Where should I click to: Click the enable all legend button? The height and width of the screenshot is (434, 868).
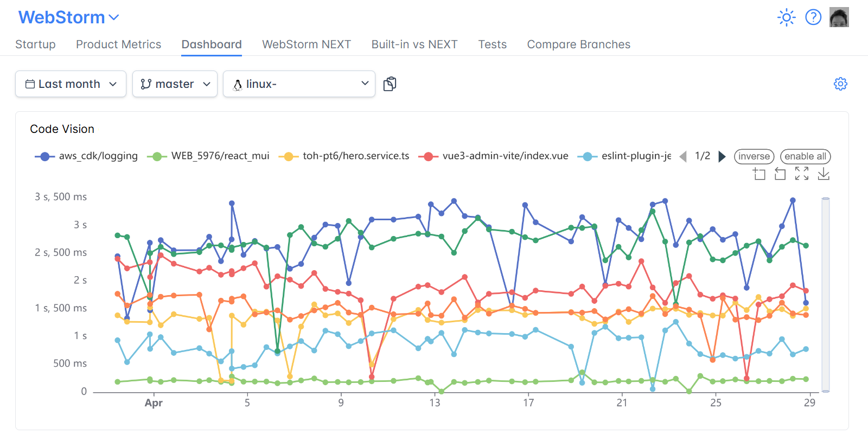pyautogui.click(x=806, y=156)
